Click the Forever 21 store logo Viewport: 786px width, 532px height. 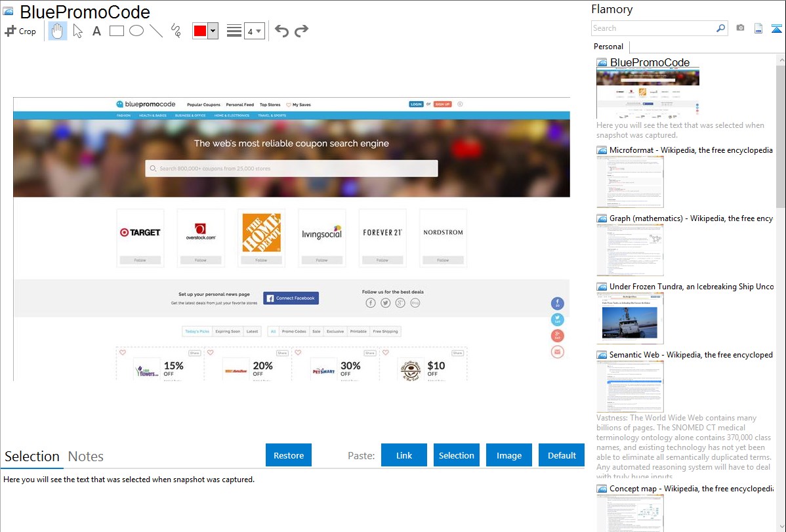click(382, 232)
